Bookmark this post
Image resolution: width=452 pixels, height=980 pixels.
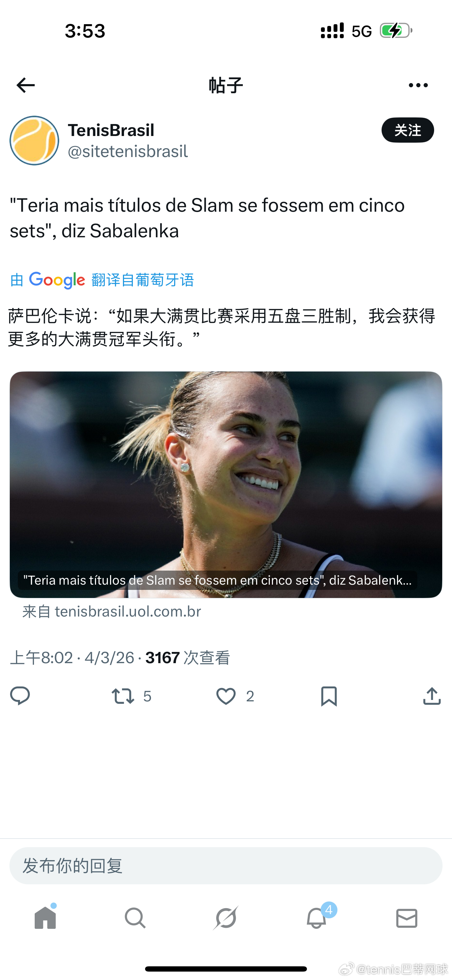(329, 696)
